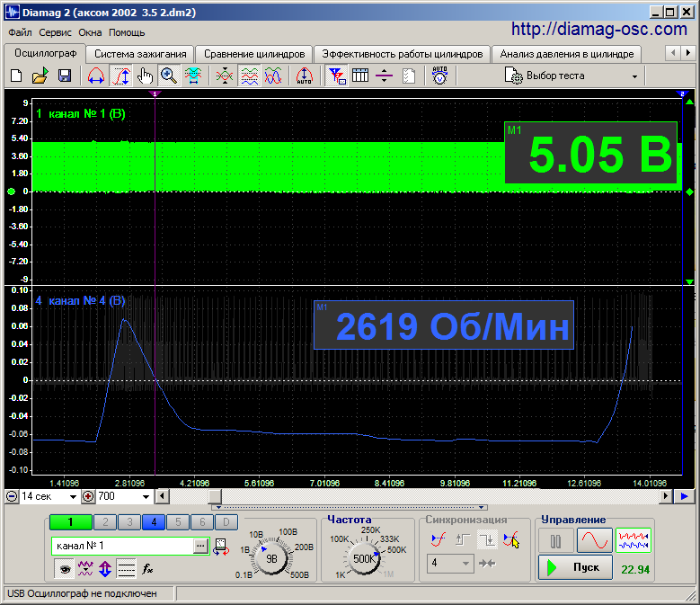Click the AUTO scale icon
Screen dimensions: 700x605
click(x=304, y=76)
